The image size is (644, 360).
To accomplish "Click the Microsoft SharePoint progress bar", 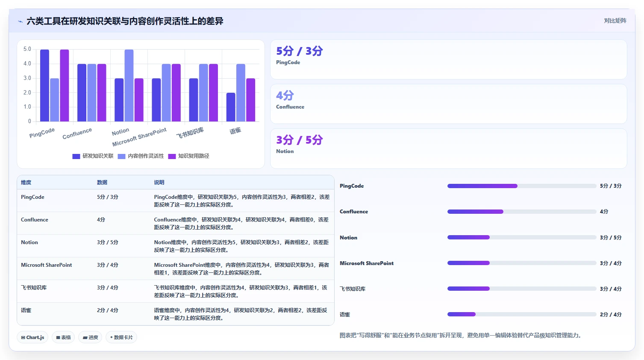I will [522, 263].
